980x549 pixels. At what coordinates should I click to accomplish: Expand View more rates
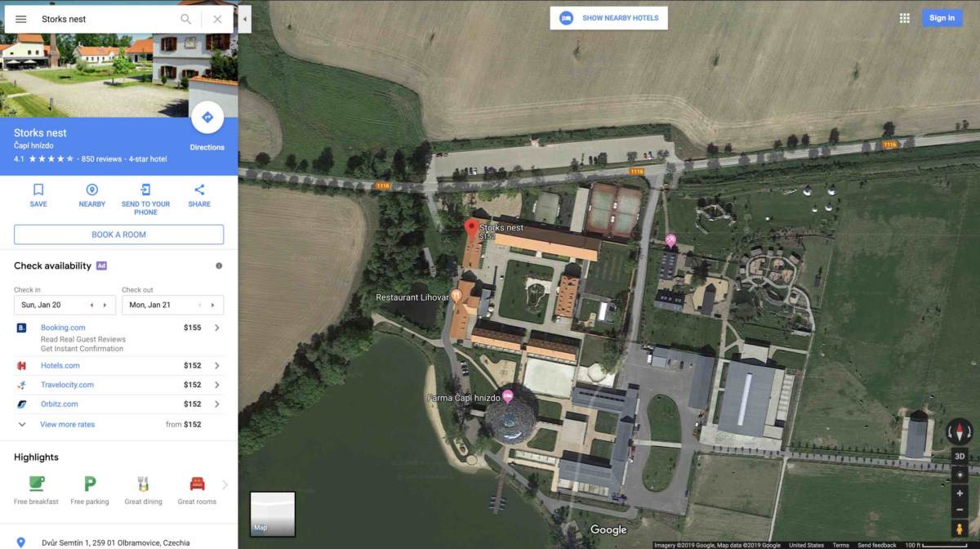67,425
